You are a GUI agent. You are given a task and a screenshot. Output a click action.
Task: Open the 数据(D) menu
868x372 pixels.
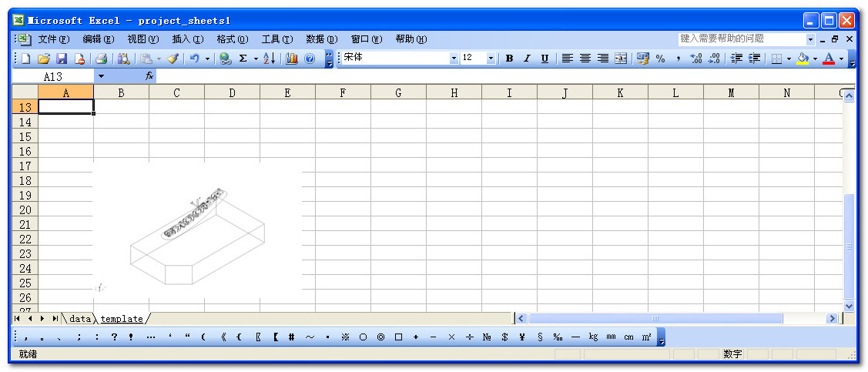pyautogui.click(x=322, y=39)
